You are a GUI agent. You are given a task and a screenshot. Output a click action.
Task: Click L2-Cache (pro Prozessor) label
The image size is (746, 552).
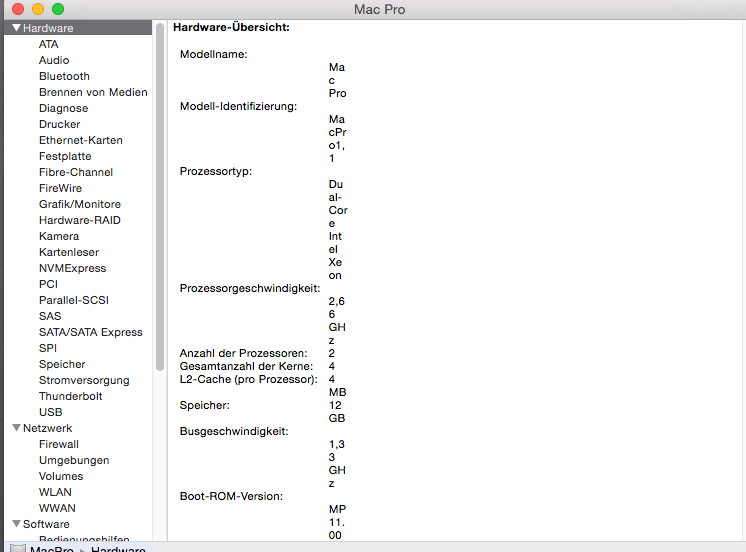[x=249, y=379]
